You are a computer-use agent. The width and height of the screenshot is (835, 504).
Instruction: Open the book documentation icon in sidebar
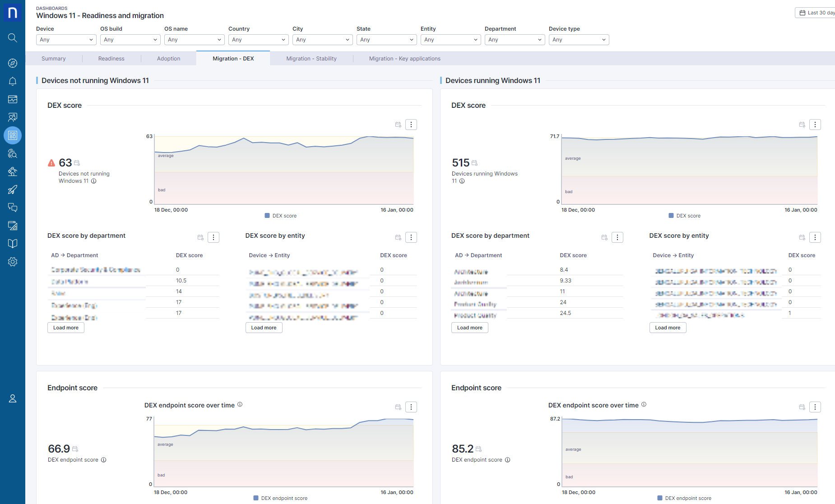[13, 244]
